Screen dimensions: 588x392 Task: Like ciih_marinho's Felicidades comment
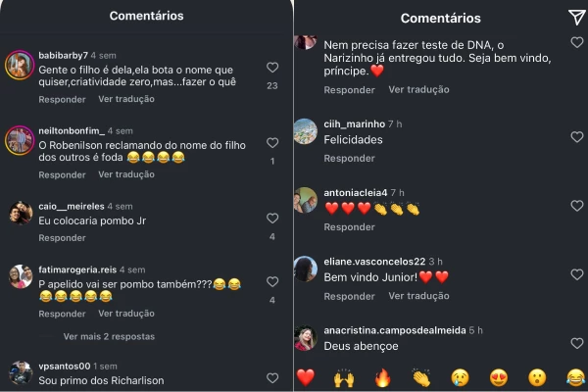577,137
